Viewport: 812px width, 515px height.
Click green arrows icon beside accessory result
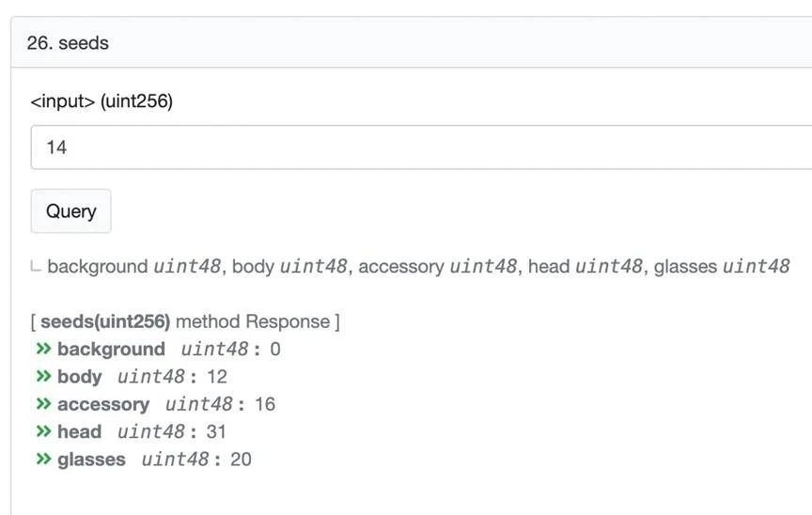(x=43, y=404)
